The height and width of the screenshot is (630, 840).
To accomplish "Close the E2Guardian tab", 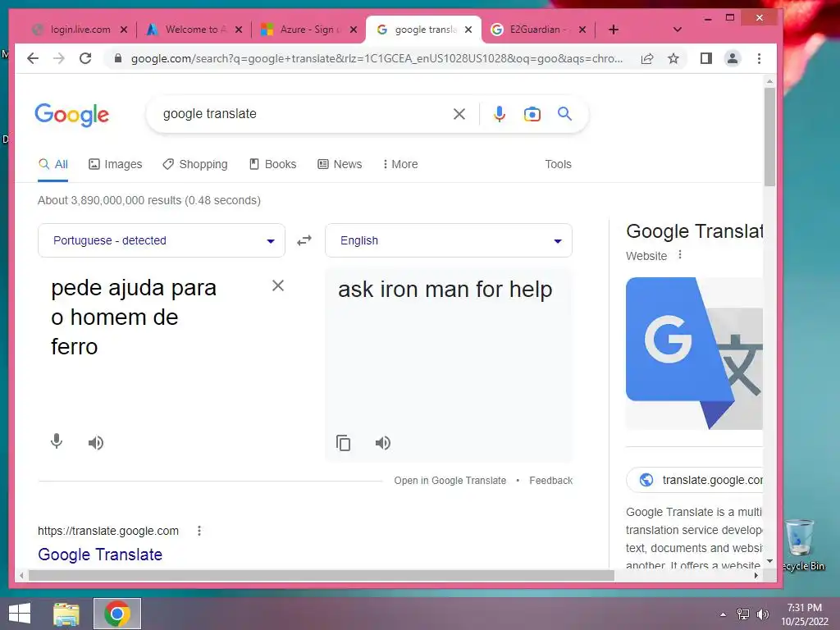I will [582, 30].
